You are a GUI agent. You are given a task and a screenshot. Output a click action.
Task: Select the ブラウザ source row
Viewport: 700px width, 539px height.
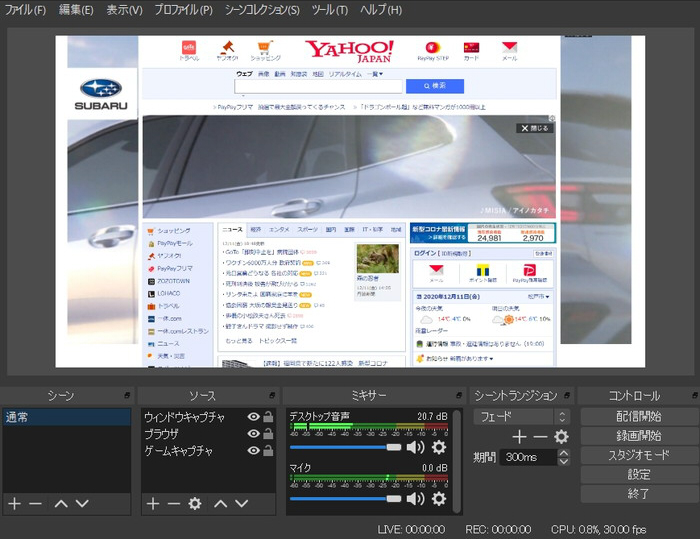pos(208,434)
